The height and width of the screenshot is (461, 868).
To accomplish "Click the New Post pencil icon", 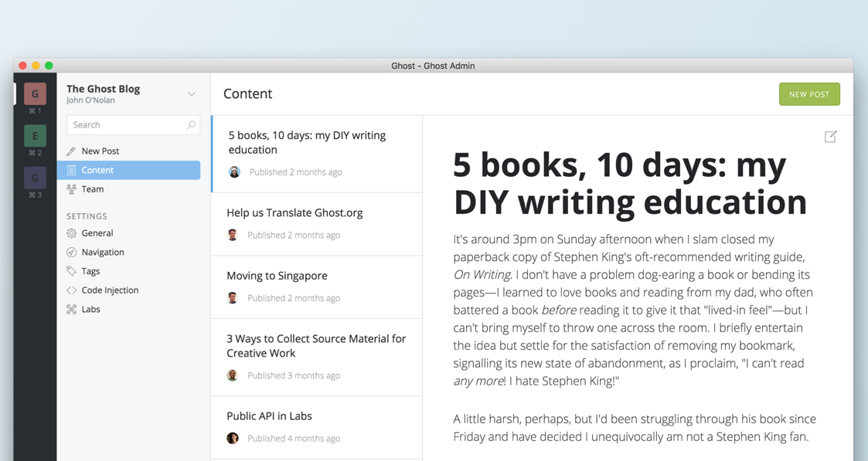I will (71, 151).
